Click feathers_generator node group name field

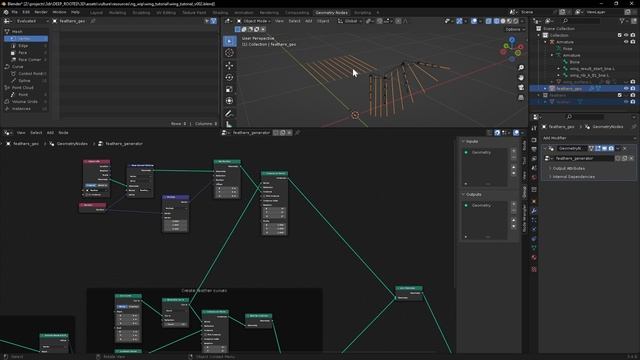[x=251, y=133]
